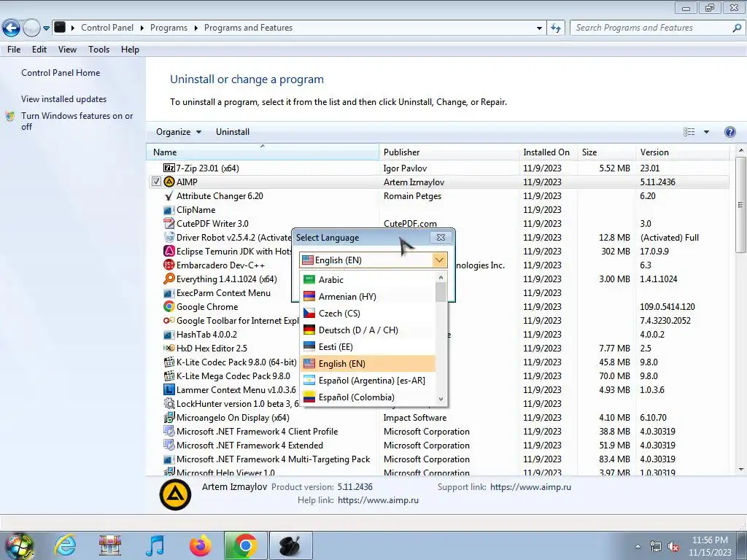Expand the Organize dropdown
This screenshot has height=560, width=747.
(179, 132)
